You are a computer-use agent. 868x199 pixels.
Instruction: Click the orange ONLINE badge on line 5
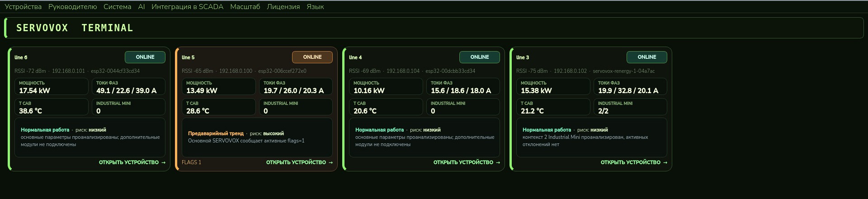point(312,57)
